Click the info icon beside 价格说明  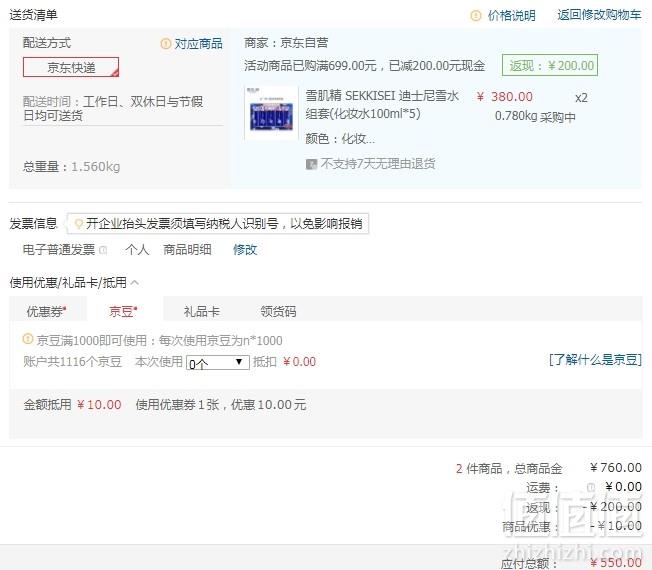click(x=475, y=16)
